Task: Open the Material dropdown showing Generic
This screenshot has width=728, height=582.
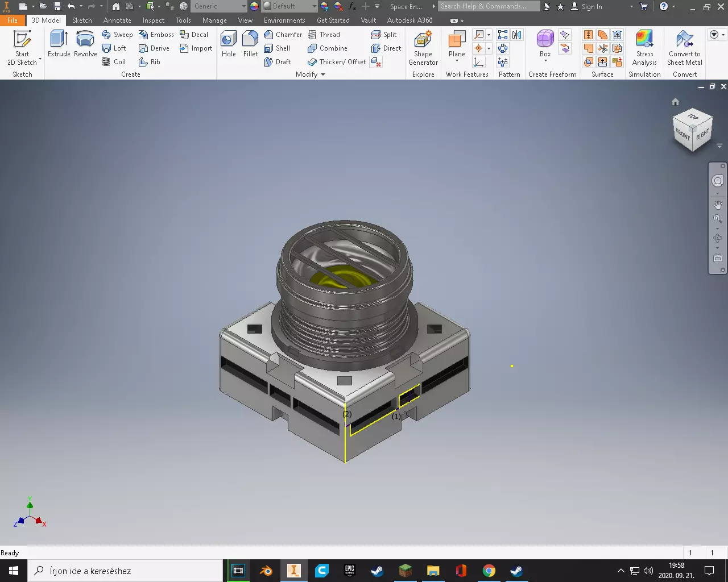Action: pyautogui.click(x=220, y=6)
